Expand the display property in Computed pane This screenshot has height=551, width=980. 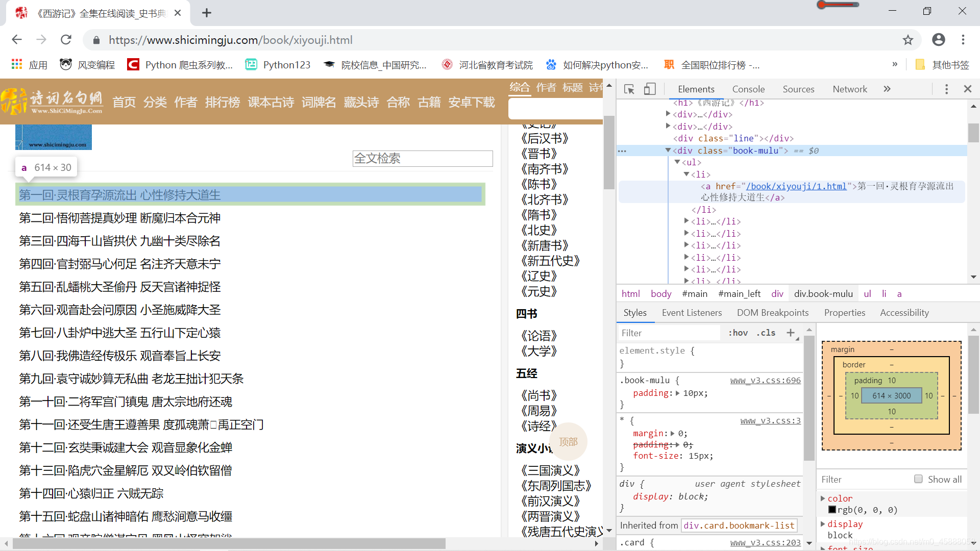823,524
